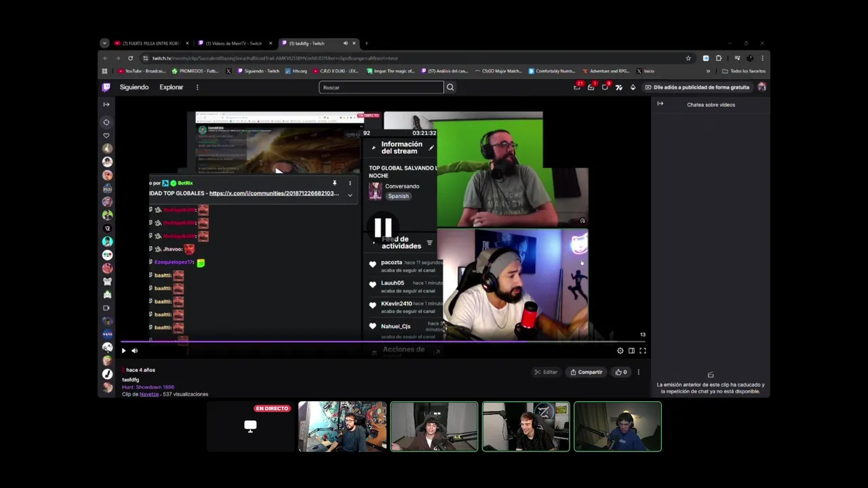Click the ad-free goodbye publicity banner
The image size is (868, 488).
[697, 87]
